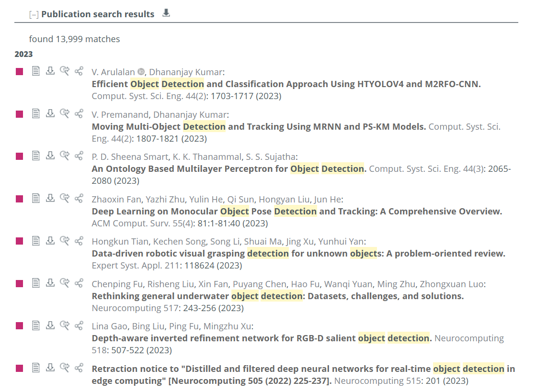Ask others about Moving Multi-Object Detection paper

click(x=65, y=113)
